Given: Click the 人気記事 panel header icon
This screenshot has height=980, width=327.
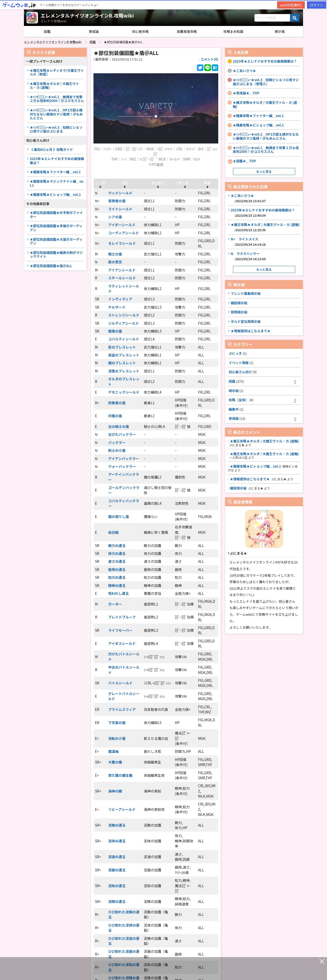Looking at the screenshot, I should coord(229,52).
